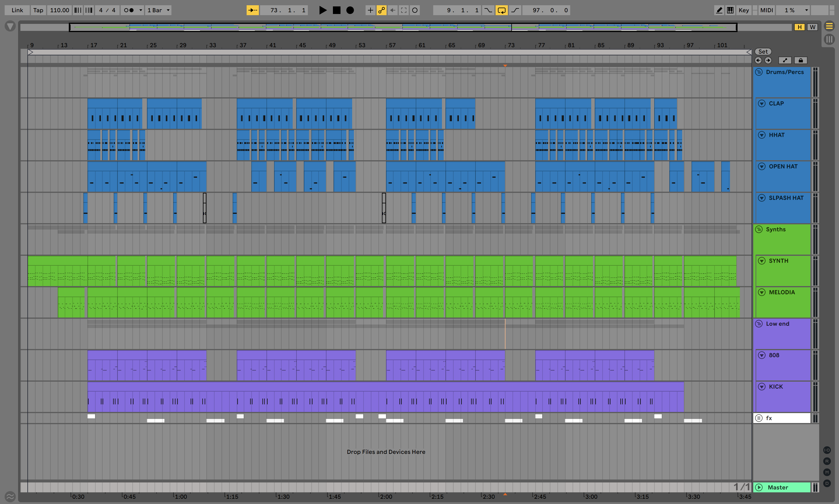
Task: Click the Tap tempo button
Action: pos(38,10)
